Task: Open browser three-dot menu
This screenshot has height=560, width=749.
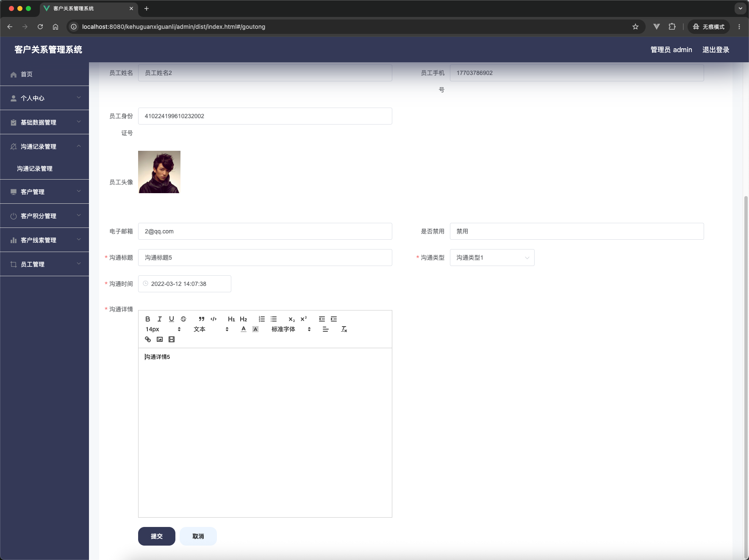Action: click(x=739, y=27)
